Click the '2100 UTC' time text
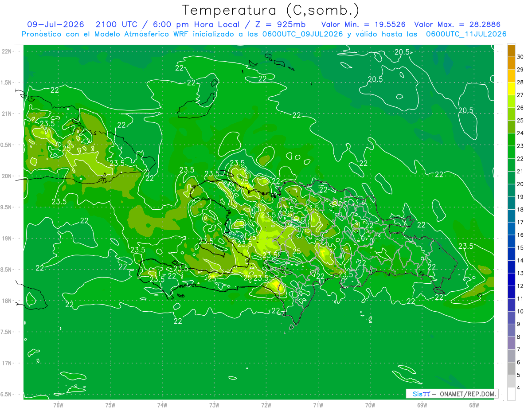 tap(116, 24)
